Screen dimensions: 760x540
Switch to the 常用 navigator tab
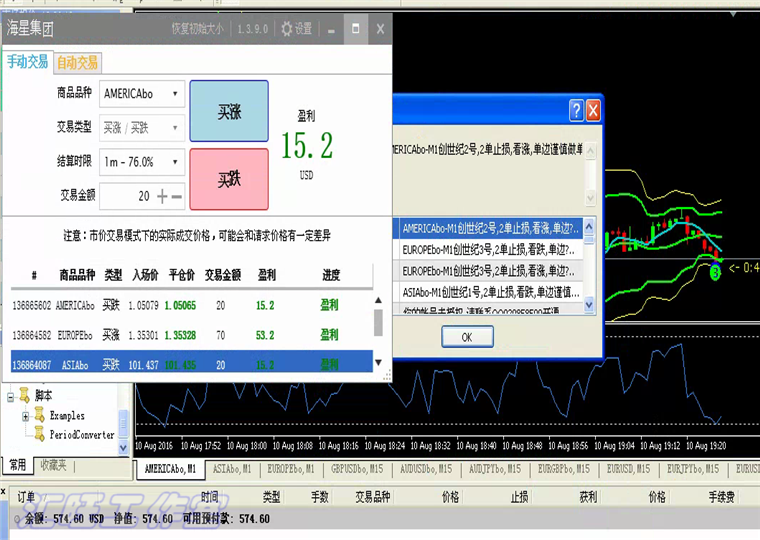(x=17, y=465)
